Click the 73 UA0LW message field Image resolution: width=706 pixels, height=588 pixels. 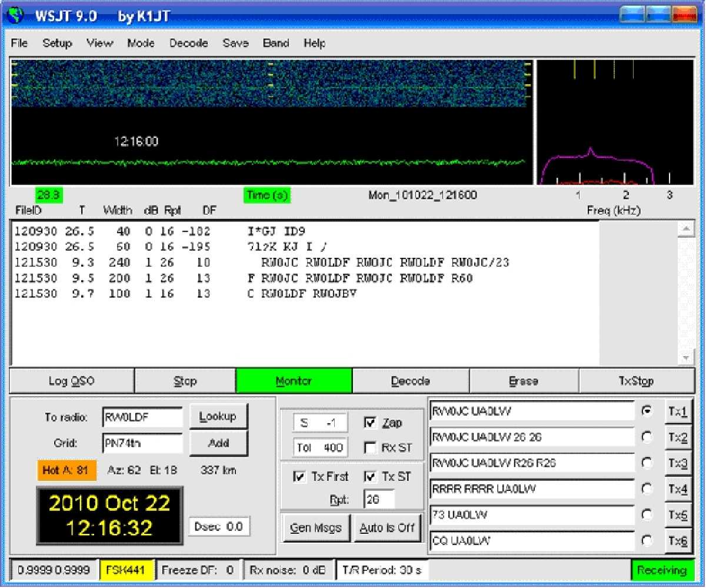coord(532,515)
